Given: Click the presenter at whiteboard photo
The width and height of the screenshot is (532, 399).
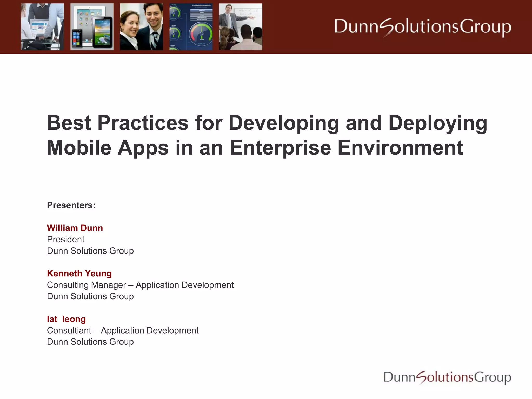Looking at the screenshot, I should click(240, 27).
